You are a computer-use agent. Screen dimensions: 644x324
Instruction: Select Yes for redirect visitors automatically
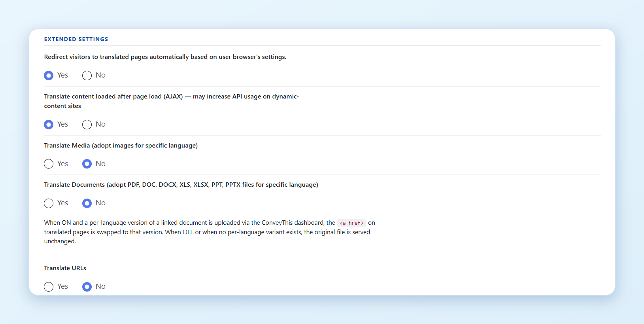[x=49, y=75]
